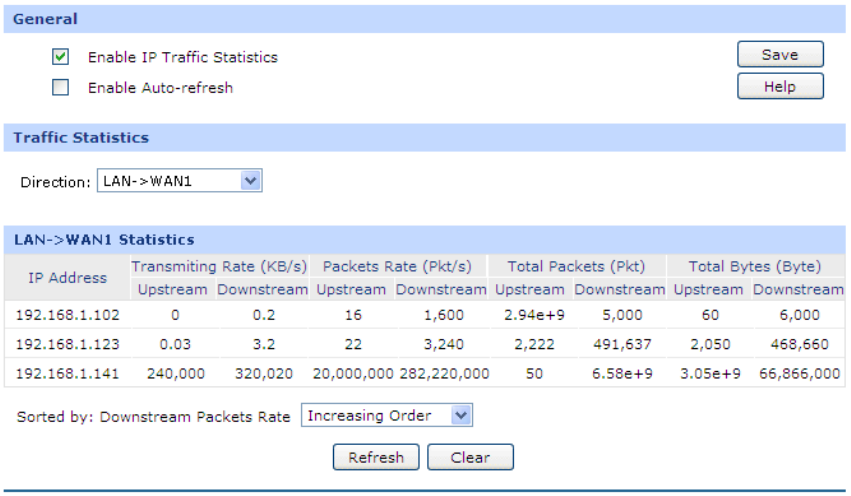The height and width of the screenshot is (496, 851).
Task: Click Upstream subheader under Total Packets
Action: pos(530,289)
